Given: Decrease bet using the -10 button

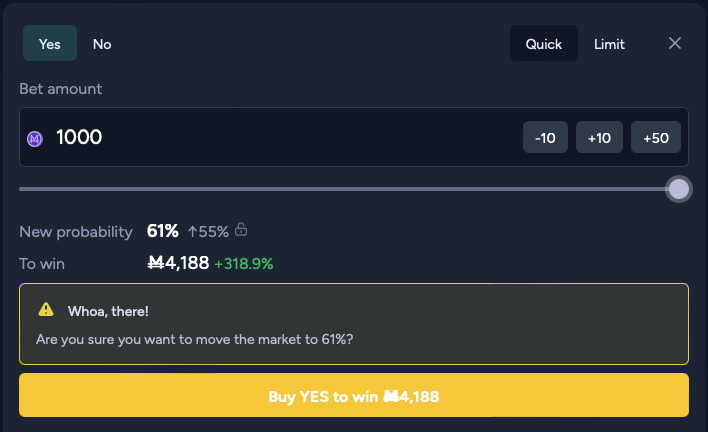Looking at the screenshot, I should [x=545, y=138].
